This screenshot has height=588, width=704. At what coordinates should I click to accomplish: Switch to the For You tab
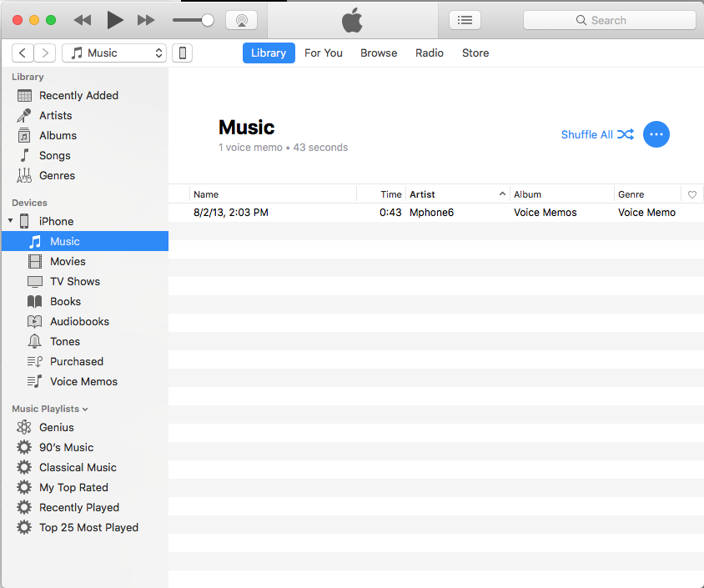point(324,53)
